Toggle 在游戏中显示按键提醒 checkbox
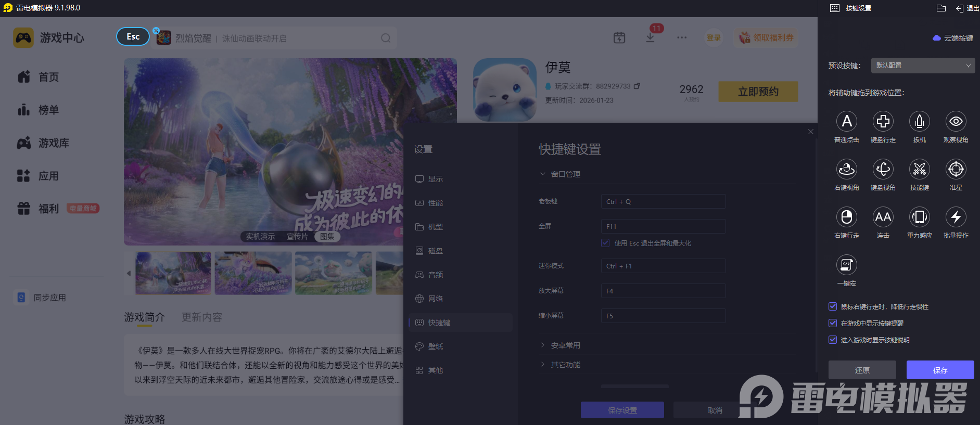This screenshot has height=425, width=980. [x=833, y=323]
